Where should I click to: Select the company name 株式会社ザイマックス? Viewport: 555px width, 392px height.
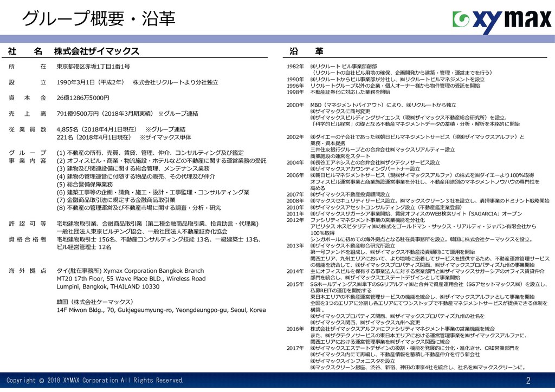click(x=96, y=51)
